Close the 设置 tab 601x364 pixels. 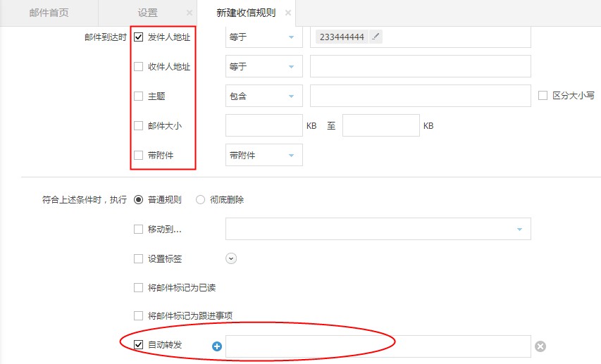pos(189,13)
